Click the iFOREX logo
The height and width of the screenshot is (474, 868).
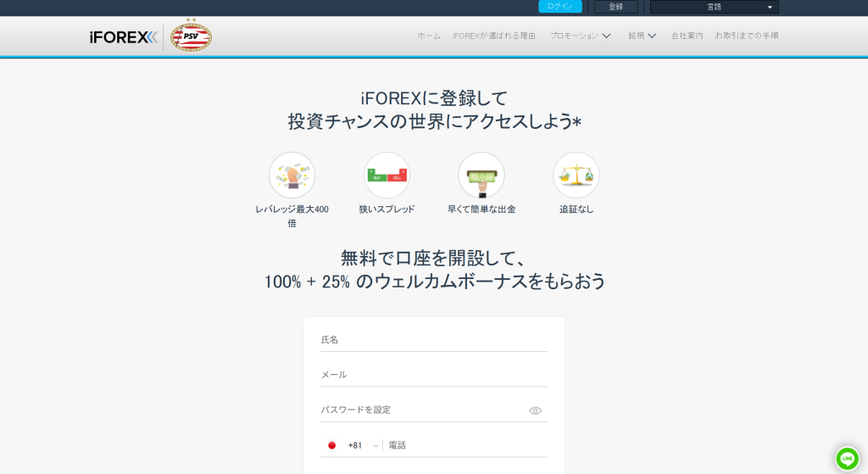click(124, 37)
